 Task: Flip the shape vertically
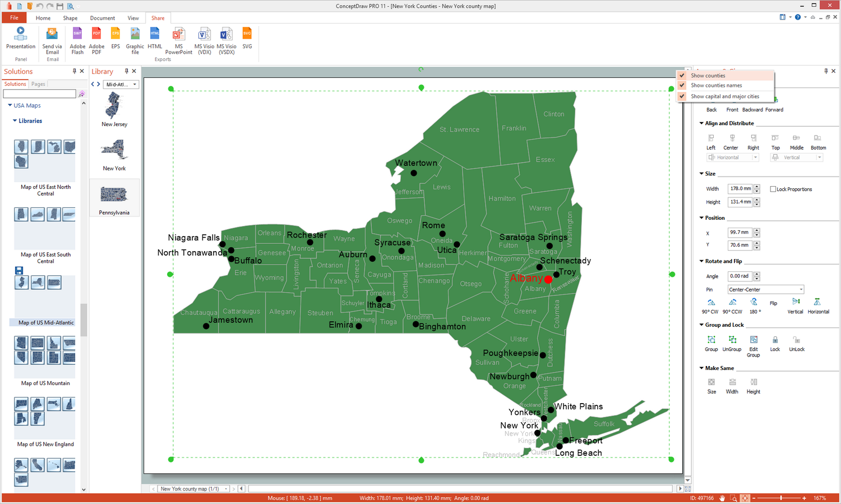tap(795, 306)
